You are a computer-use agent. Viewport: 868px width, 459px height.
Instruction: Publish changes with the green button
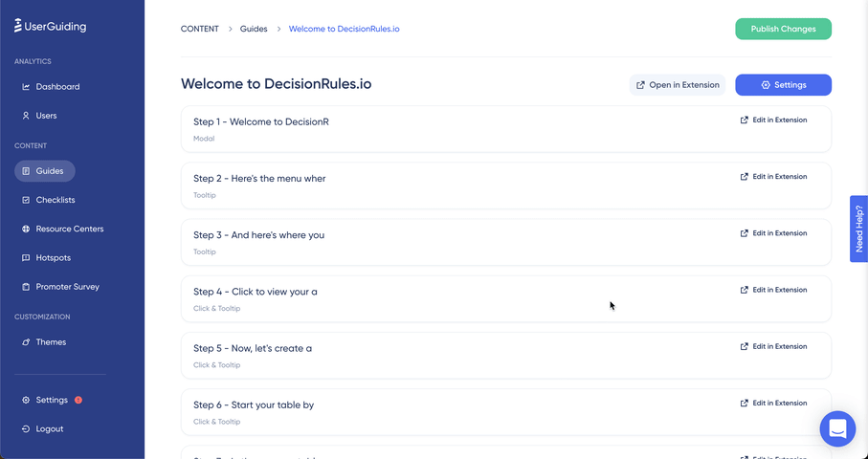pyautogui.click(x=783, y=29)
